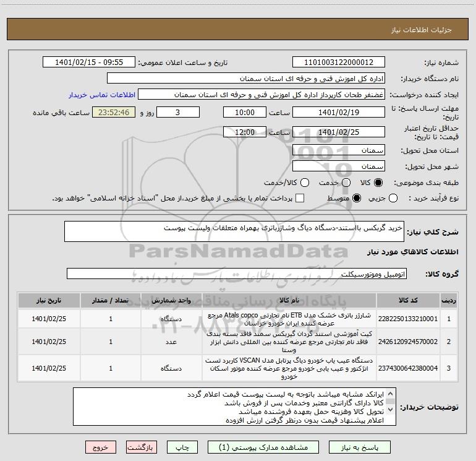Open اطلاعات تماس خریدار link
The height and width of the screenshot is (461, 476).
coord(102,95)
